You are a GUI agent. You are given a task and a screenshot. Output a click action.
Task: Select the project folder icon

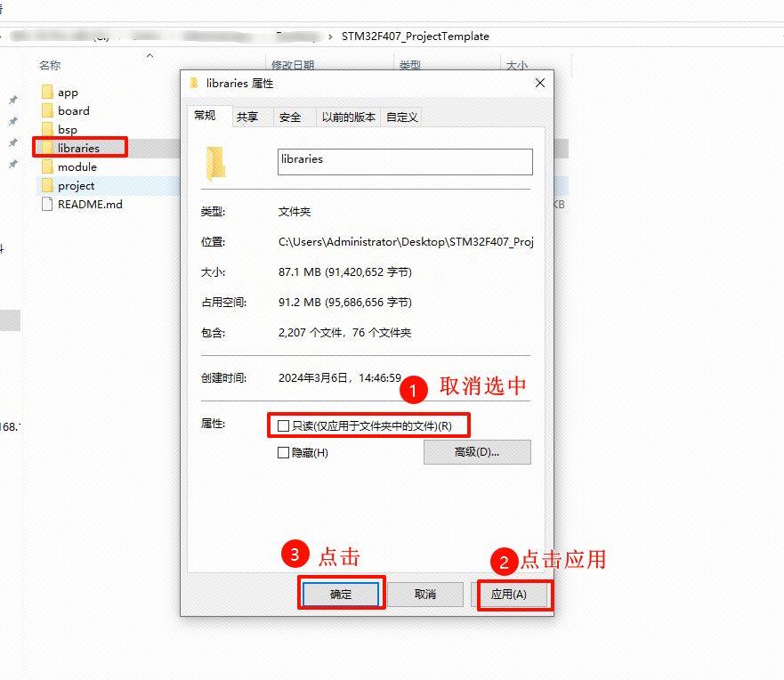[x=47, y=186]
